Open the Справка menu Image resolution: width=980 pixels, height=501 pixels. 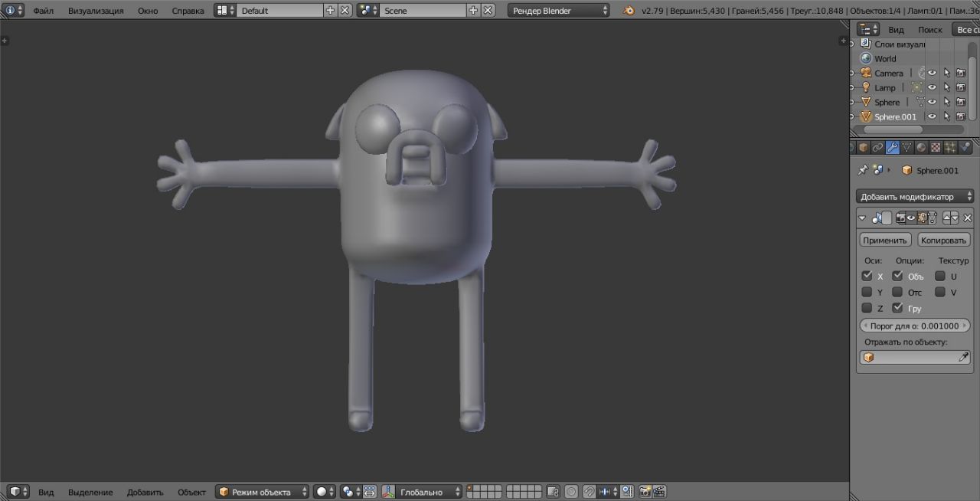click(x=188, y=11)
